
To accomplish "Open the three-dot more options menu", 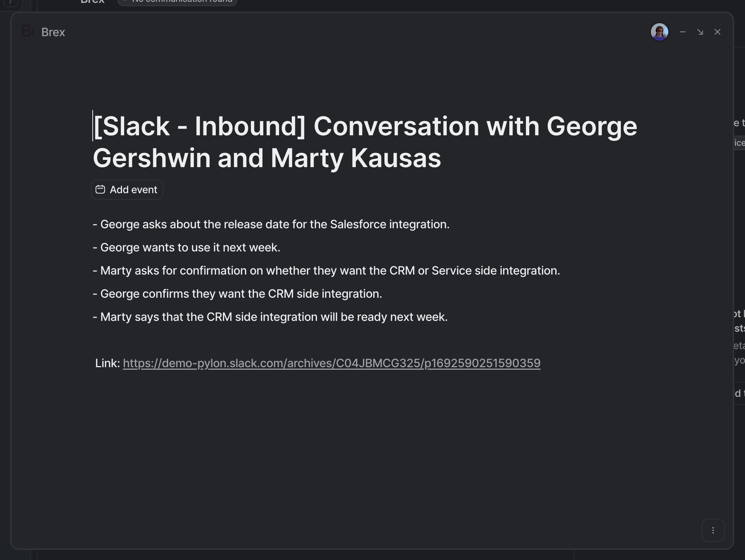I will [x=713, y=530].
